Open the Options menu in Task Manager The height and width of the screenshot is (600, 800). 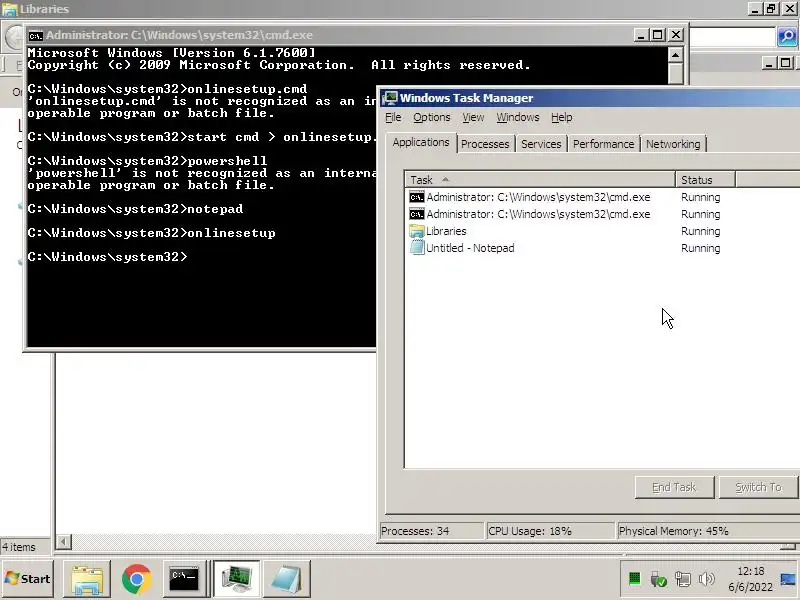[432, 117]
